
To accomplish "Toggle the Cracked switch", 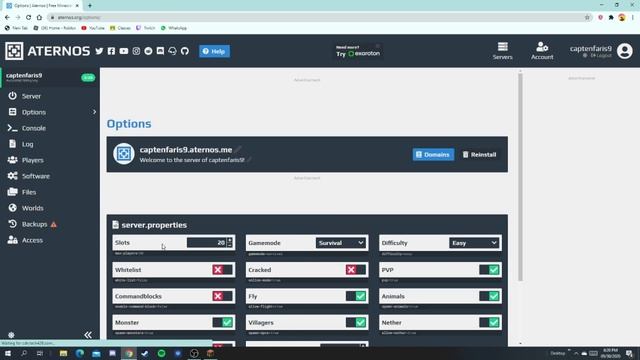I will pyautogui.click(x=356, y=270).
